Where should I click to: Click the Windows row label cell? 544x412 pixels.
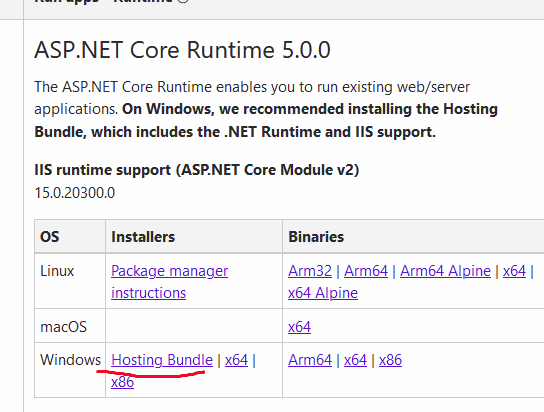tap(70, 370)
